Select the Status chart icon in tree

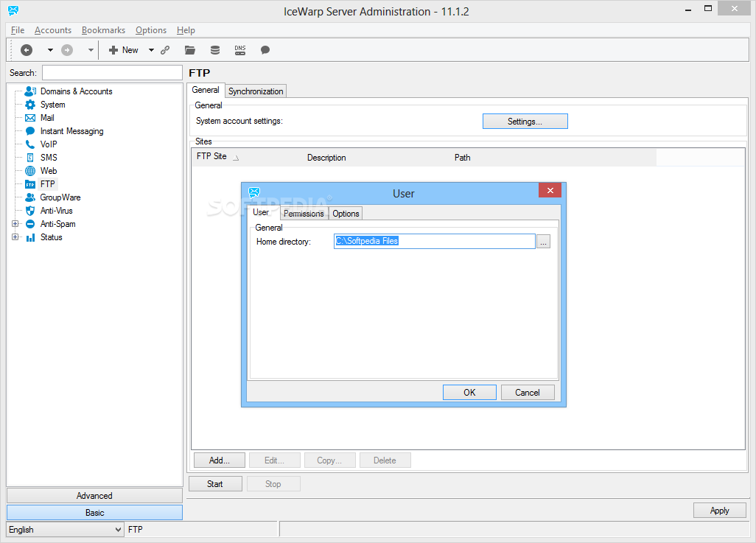30,237
